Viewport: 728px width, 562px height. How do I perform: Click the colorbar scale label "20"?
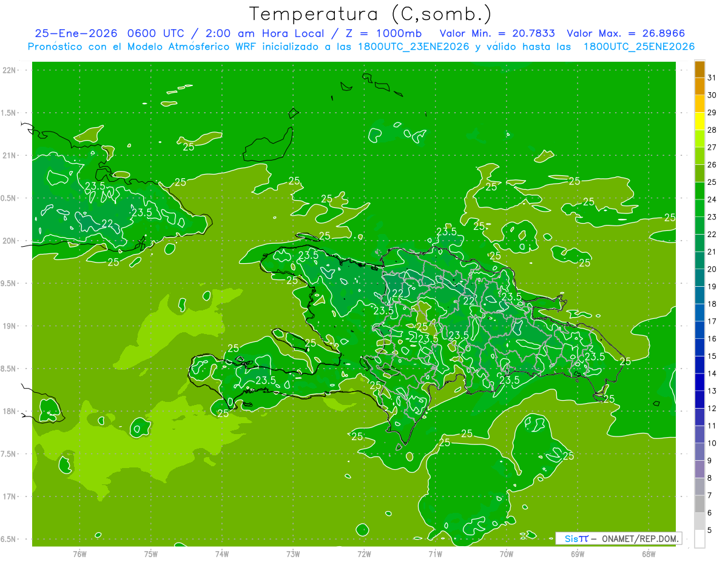pos(712,269)
